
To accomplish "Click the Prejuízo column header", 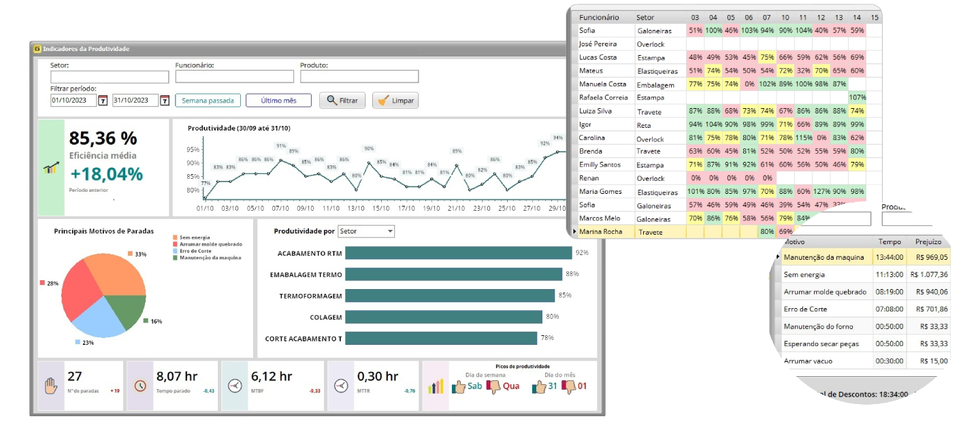I will pos(928,241).
